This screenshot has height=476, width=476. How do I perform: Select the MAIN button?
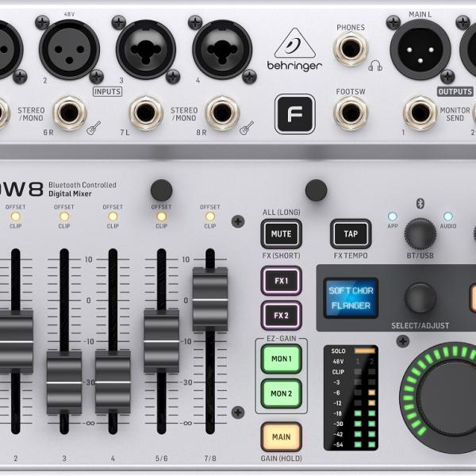click(x=281, y=437)
